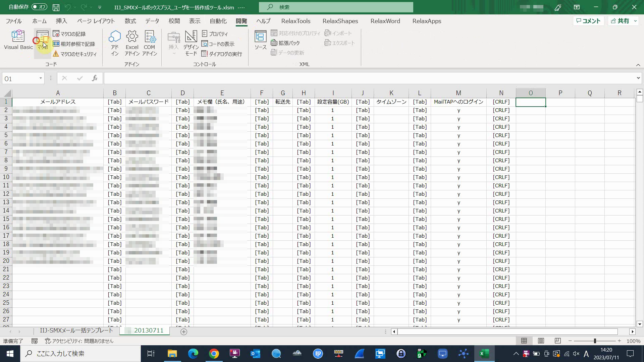Toggle AutoSave (自動保存) switch
Screen dimensions: 644x362
[x=39, y=7]
